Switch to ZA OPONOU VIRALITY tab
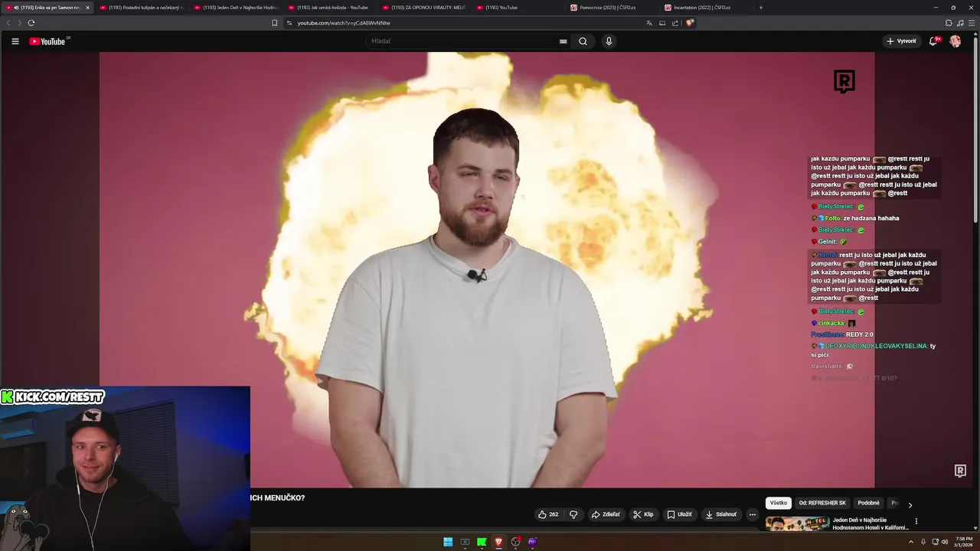Viewport: 980px width, 551px height. 424,8
